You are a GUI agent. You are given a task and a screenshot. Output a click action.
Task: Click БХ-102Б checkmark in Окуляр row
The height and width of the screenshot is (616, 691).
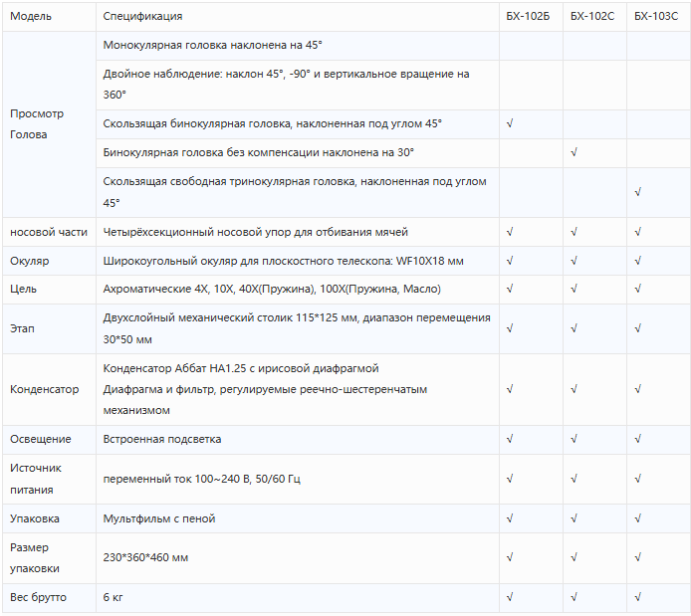(510, 261)
